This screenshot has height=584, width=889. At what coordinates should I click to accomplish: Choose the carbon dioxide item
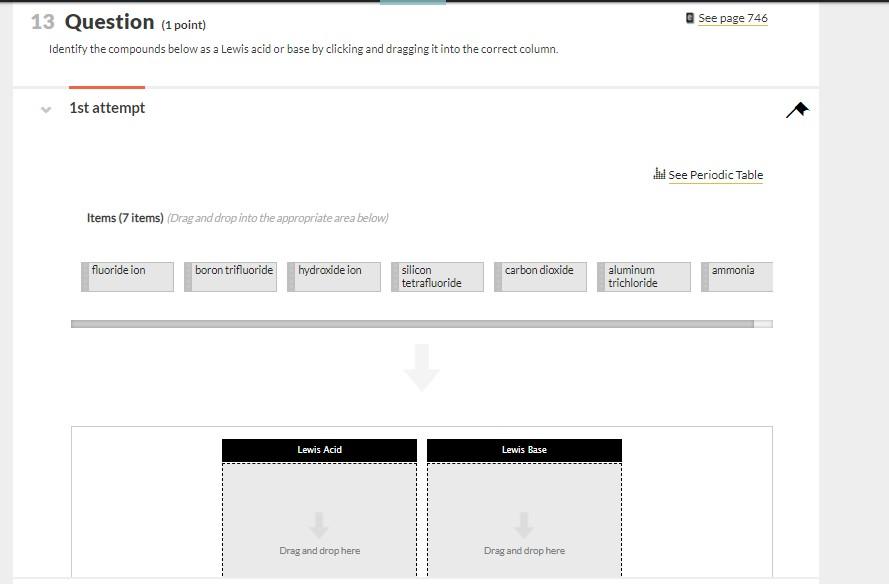tap(540, 277)
